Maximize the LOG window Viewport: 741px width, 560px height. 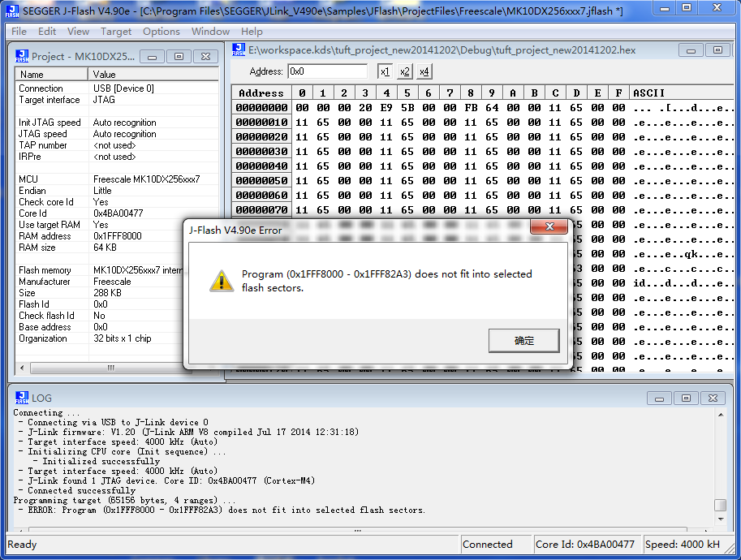coord(686,398)
